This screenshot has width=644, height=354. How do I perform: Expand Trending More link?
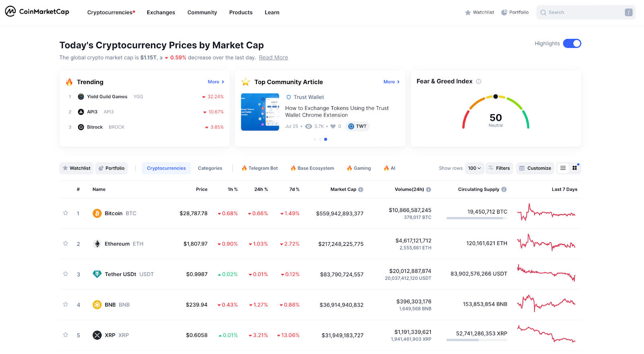click(216, 82)
